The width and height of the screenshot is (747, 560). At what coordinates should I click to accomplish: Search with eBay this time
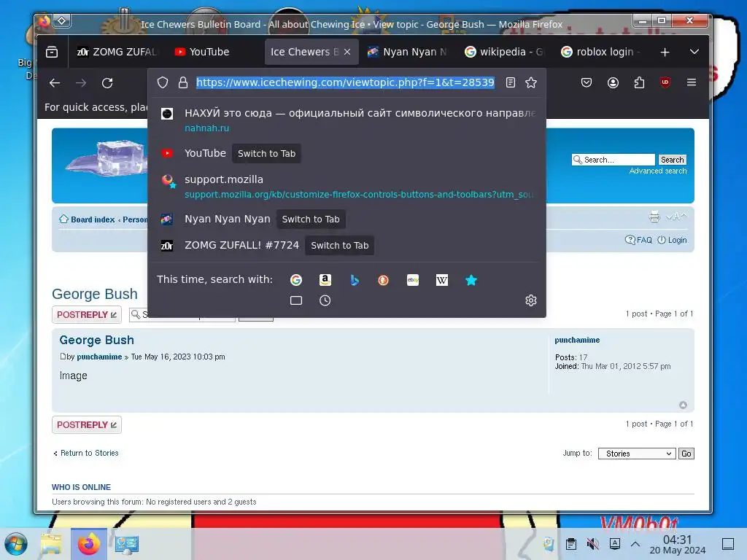click(413, 280)
